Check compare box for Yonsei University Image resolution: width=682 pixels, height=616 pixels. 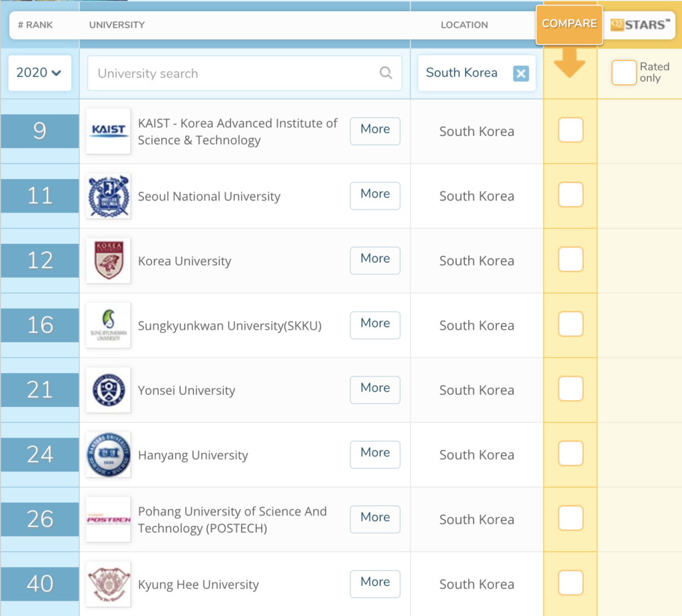pyautogui.click(x=570, y=389)
